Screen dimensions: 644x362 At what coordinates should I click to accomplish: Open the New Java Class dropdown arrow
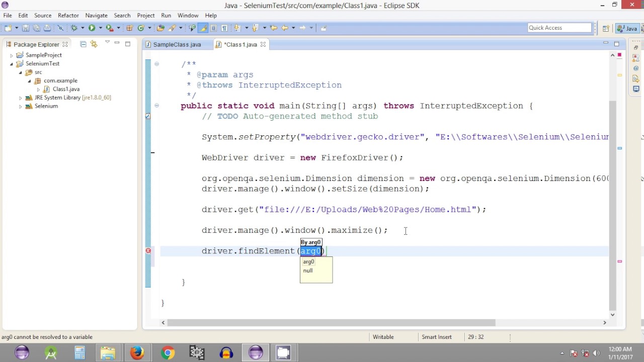pyautogui.click(x=150, y=28)
